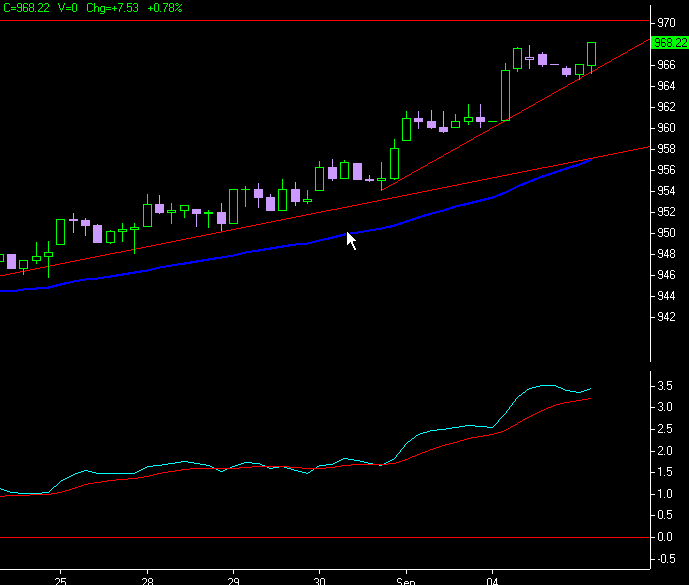Click the 30 date axis marker

(319, 581)
